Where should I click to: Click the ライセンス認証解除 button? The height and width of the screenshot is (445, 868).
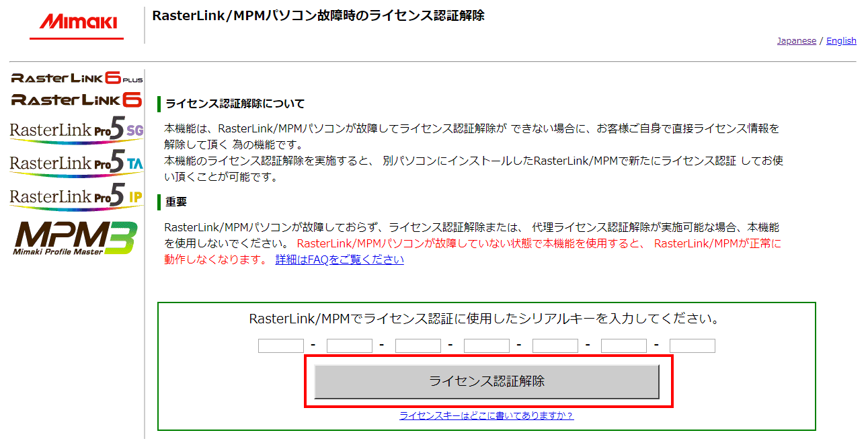click(x=487, y=382)
